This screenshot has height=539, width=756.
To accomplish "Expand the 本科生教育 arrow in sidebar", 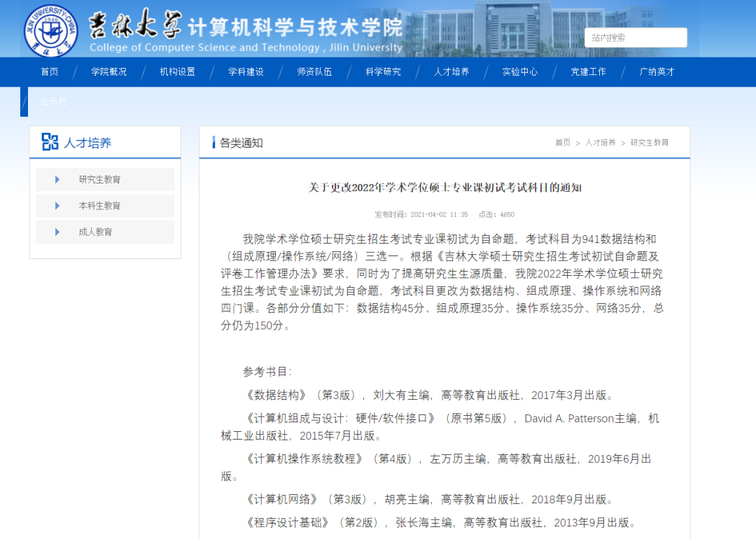I will (x=57, y=206).
